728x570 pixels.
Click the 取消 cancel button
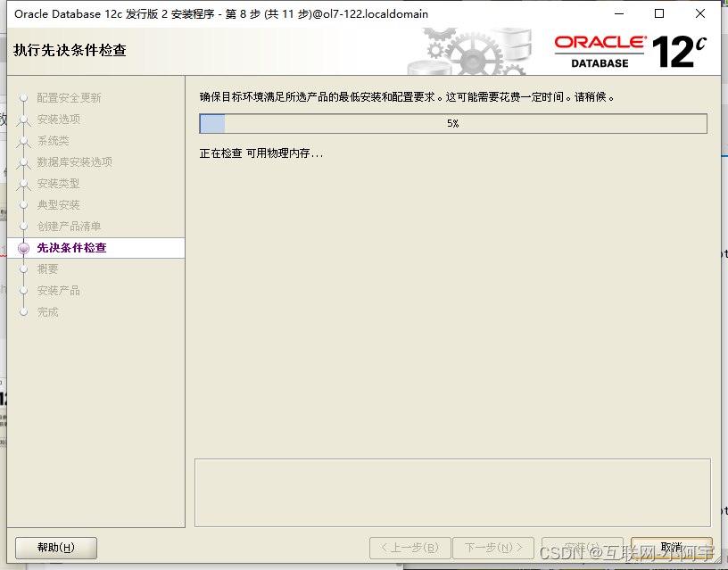(x=672, y=548)
